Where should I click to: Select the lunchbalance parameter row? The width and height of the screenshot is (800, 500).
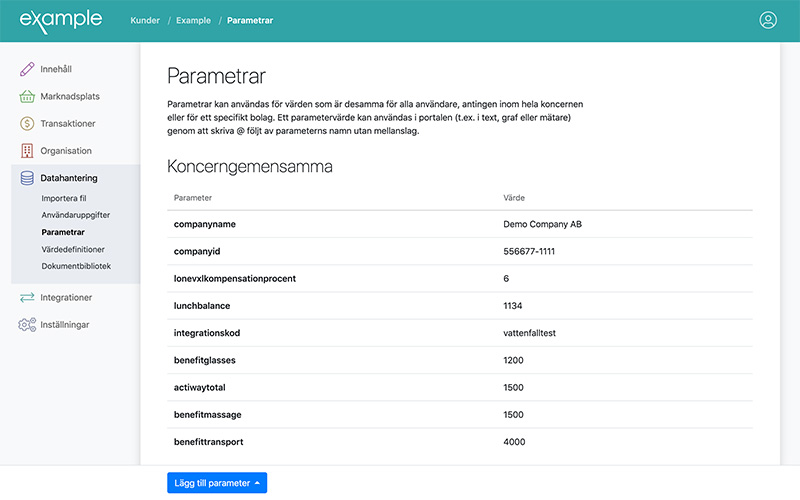coord(460,306)
